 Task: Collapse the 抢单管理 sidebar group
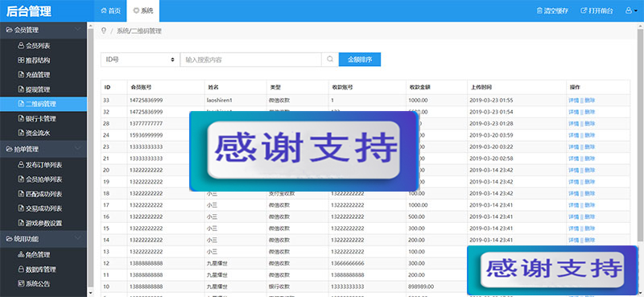43,149
